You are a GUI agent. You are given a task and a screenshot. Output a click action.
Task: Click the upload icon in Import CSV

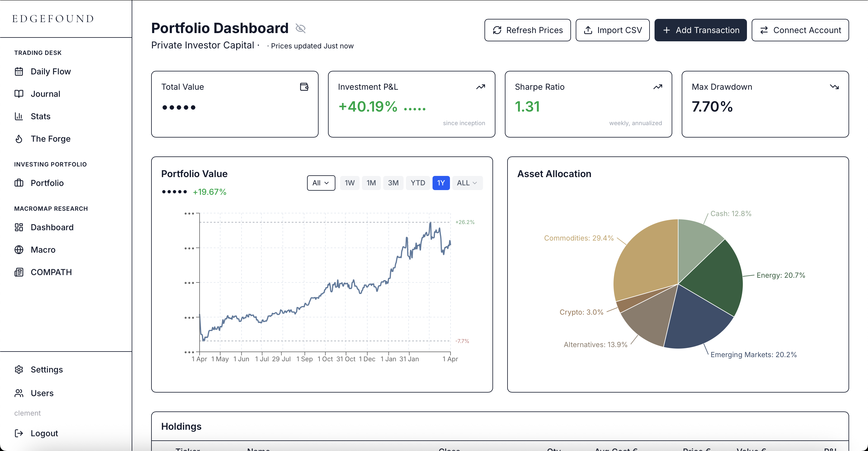(588, 30)
